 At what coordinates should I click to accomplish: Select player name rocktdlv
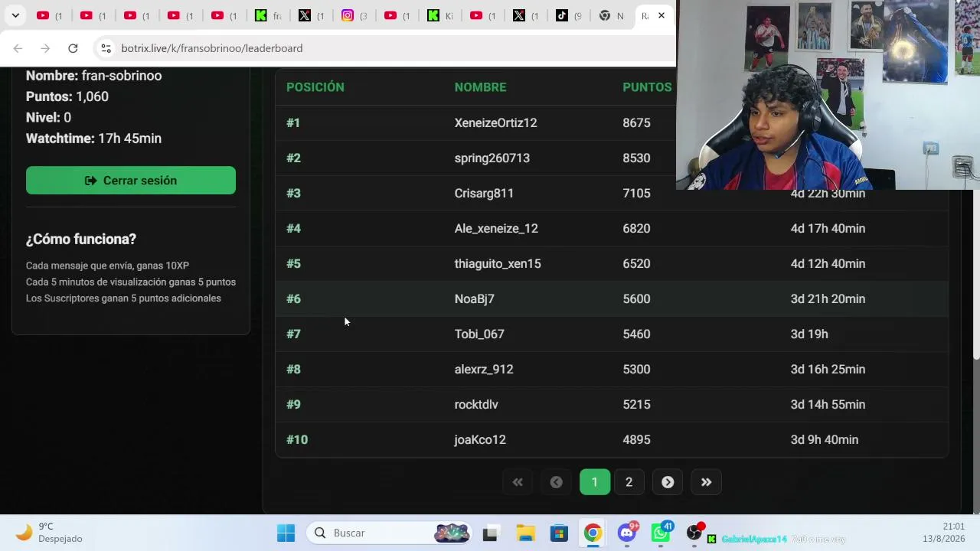pos(476,404)
